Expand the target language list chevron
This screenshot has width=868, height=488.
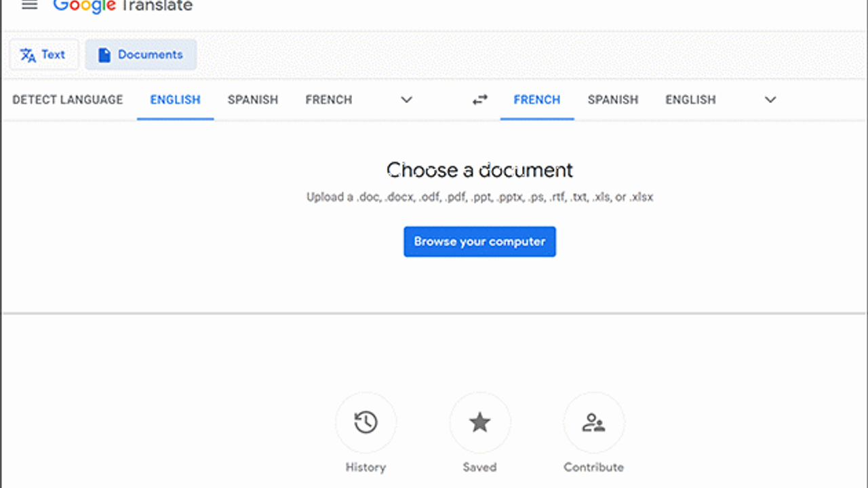point(770,100)
